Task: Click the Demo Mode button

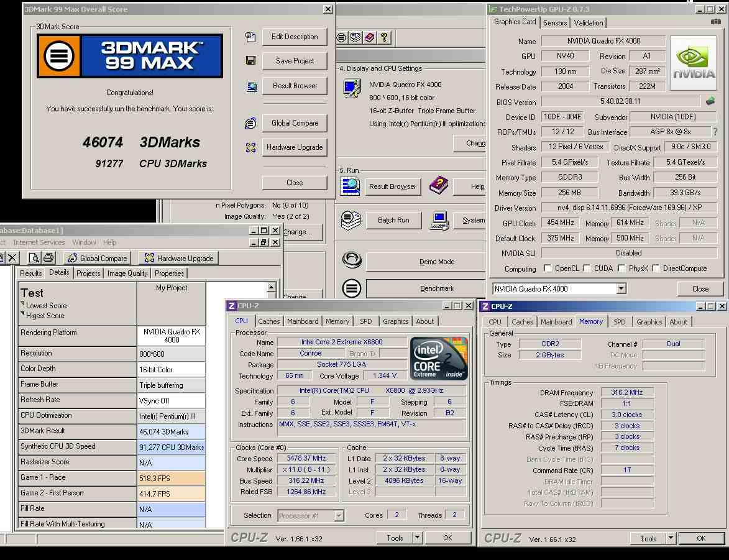Action: click(x=425, y=262)
